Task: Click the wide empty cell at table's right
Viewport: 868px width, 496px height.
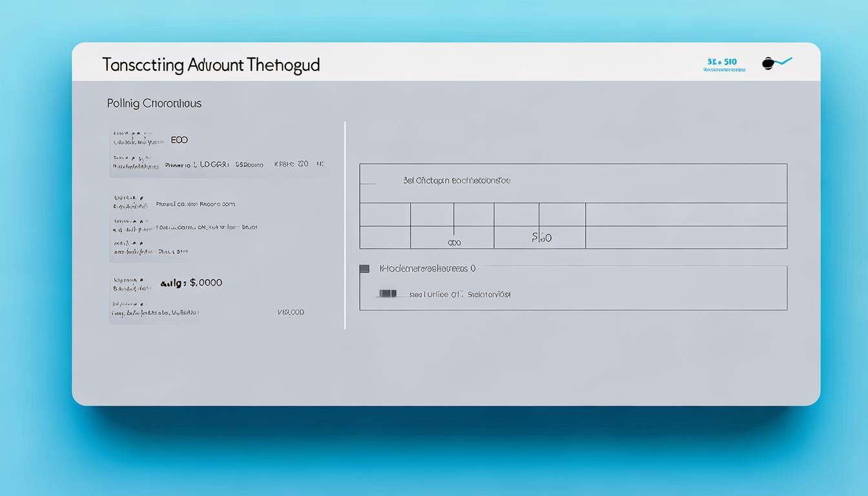Action: [686, 226]
